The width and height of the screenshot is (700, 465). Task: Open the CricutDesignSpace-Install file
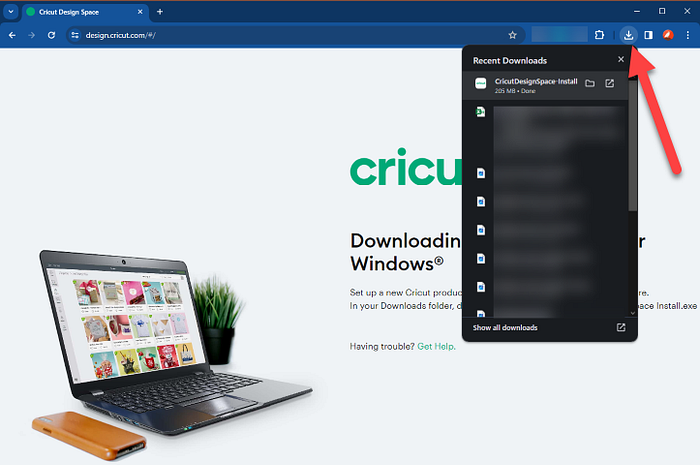point(609,83)
